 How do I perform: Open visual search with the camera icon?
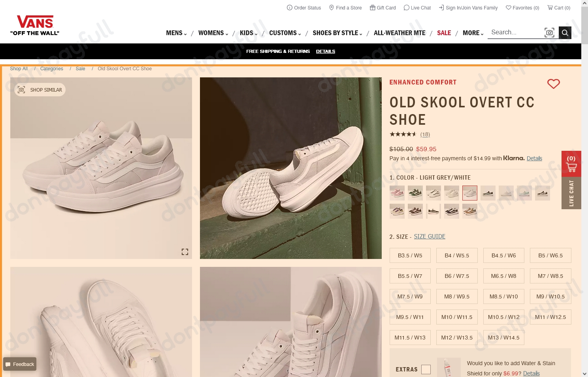549,32
